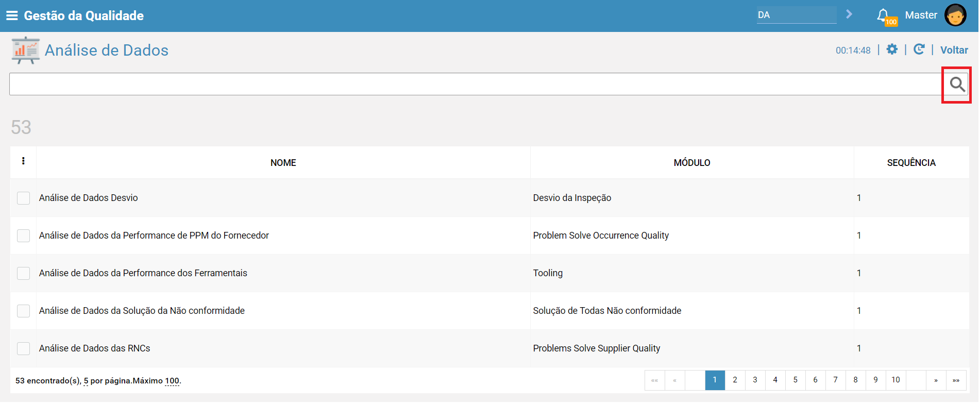Open Análise de Dados da Performance de PPM do Fornecedor
The image size is (980, 403).
pos(154,236)
